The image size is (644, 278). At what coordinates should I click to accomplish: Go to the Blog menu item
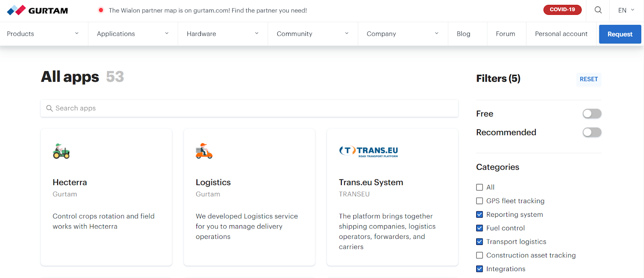[x=463, y=34]
